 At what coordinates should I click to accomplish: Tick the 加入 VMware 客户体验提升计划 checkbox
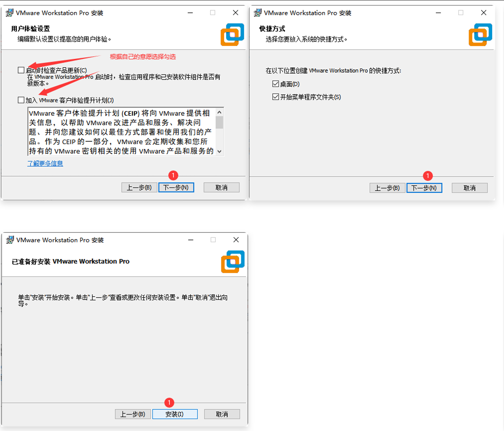[21, 100]
